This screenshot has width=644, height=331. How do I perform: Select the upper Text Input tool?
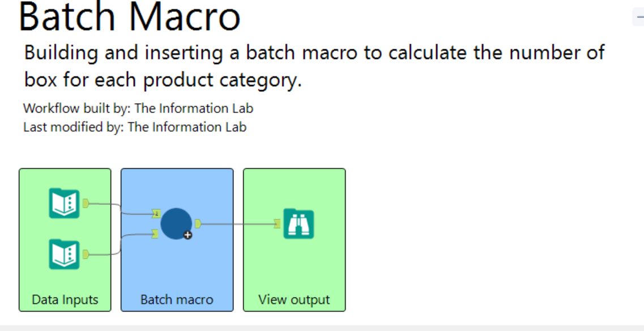coord(64,203)
